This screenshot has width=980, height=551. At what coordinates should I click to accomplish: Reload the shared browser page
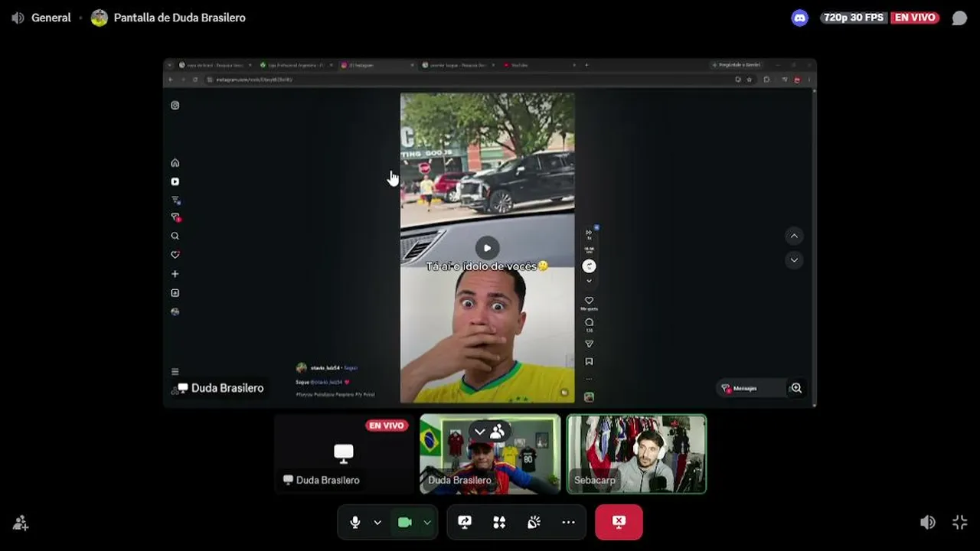click(x=195, y=80)
